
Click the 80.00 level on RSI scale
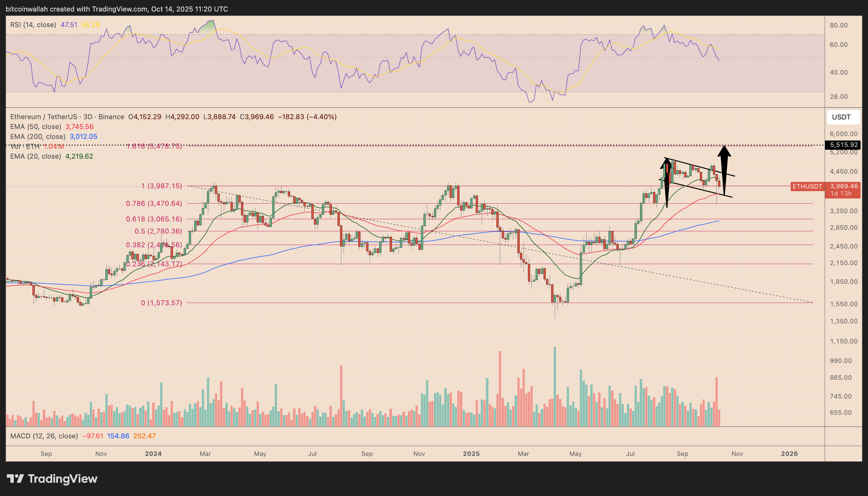click(x=838, y=25)
